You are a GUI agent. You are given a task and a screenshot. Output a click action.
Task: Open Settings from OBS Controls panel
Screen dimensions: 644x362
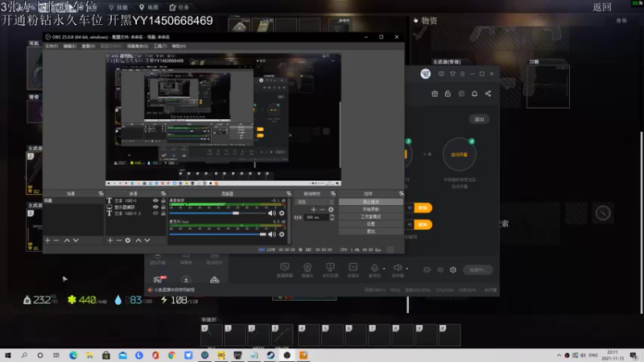(x=370, y=224)
